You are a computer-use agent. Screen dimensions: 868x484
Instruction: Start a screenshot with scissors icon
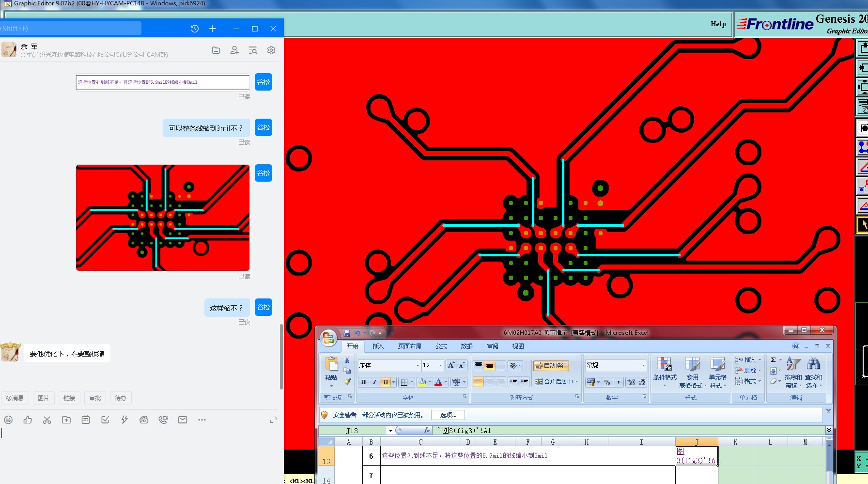click(47, 420)
